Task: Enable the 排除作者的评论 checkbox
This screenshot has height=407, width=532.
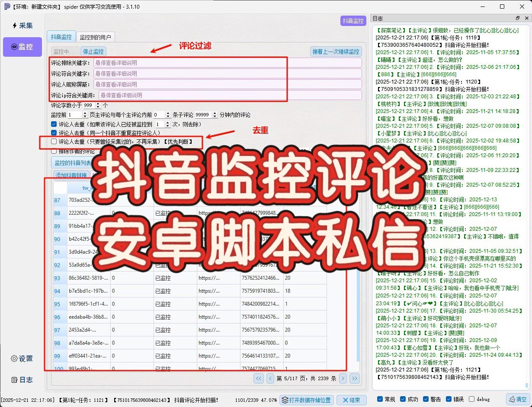Action: point(54,151)
